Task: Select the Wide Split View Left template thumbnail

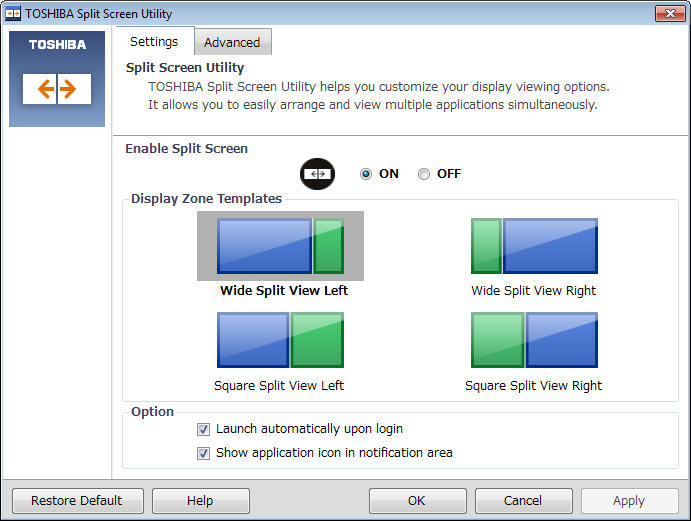Action: 280,246
